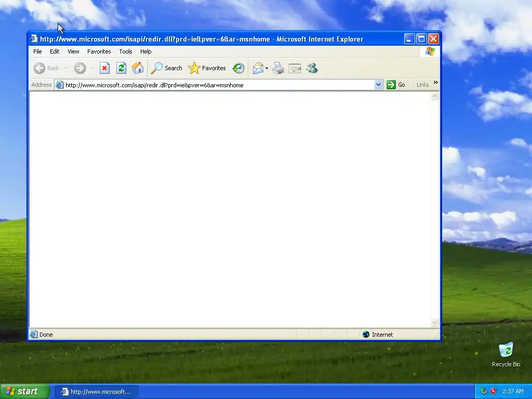Click the green Go arrow icon
Screen dimensions: 532x399
[x=391, y=85]
